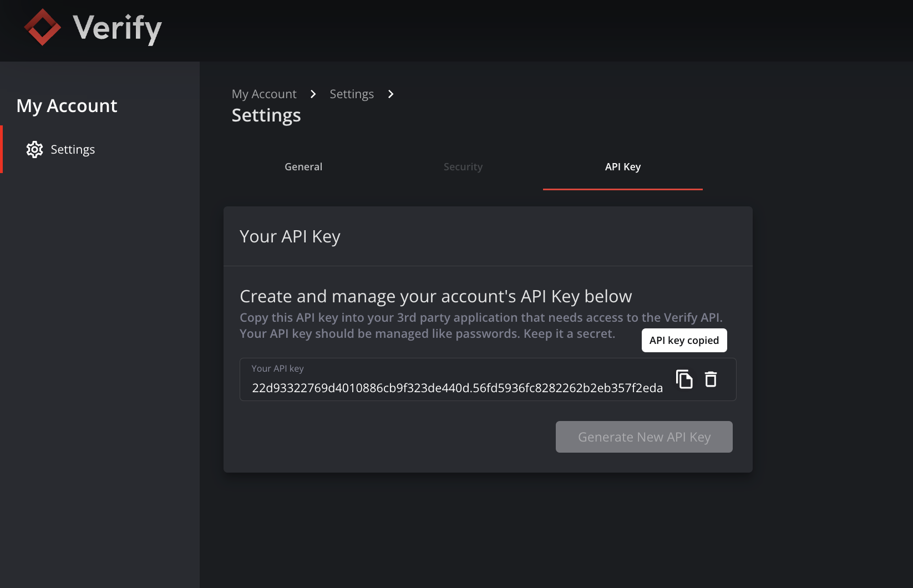Click the Verify wordmark in the header

pos(117,28)
